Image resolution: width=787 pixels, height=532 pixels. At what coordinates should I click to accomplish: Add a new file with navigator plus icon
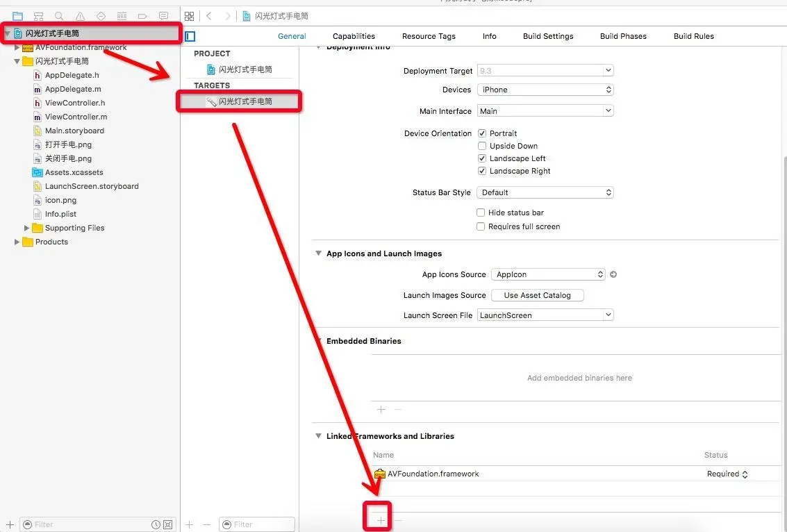point(10,524)
